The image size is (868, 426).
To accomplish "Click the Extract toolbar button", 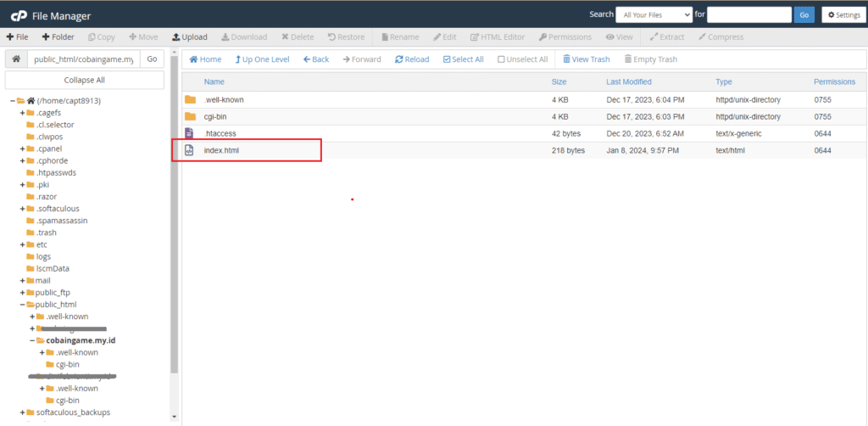I will (x=667, y=37).
